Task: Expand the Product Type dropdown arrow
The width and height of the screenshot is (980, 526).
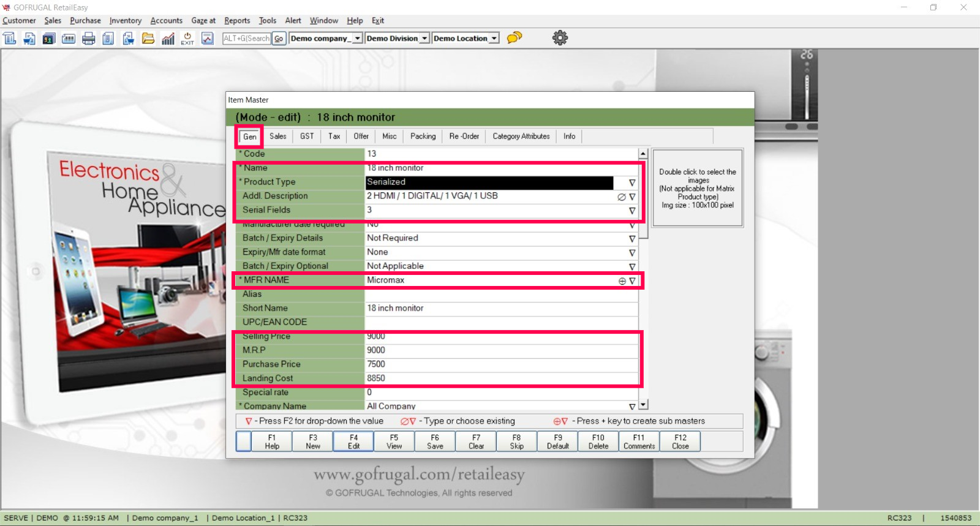Action: 632,182
